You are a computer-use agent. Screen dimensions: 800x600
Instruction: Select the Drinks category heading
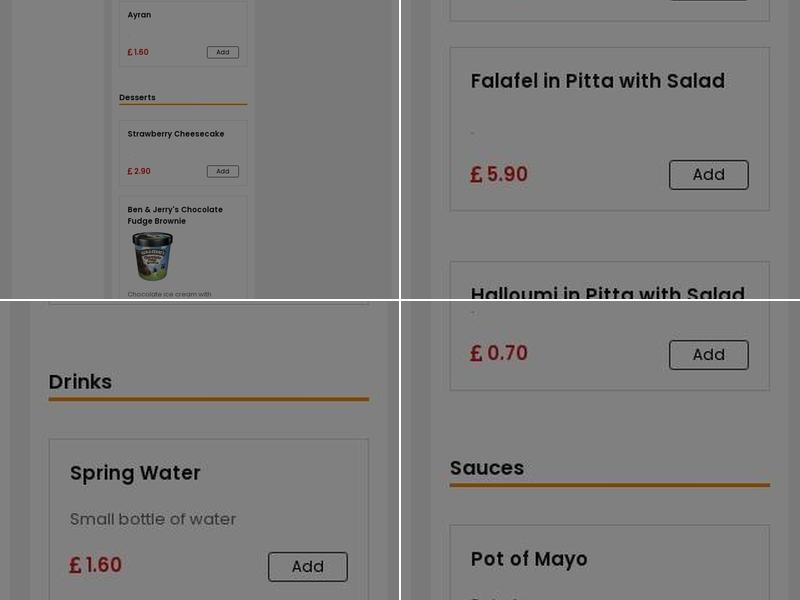click(80, 382)
